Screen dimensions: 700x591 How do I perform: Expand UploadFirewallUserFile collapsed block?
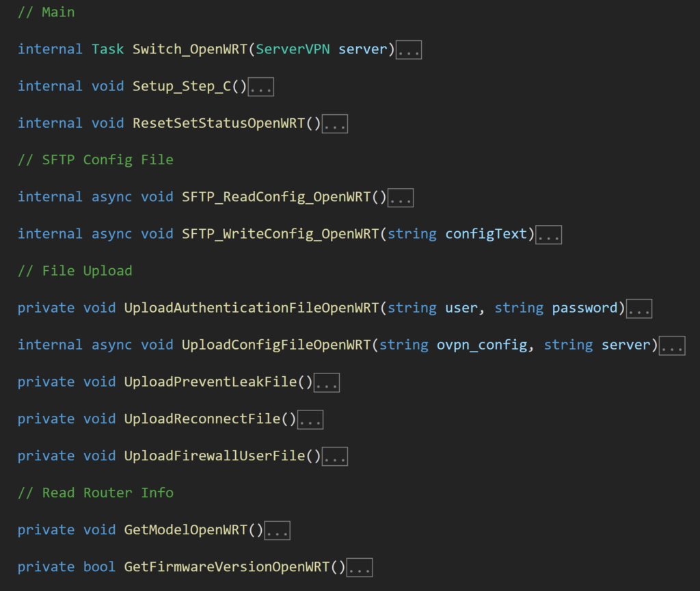(335, 456)
